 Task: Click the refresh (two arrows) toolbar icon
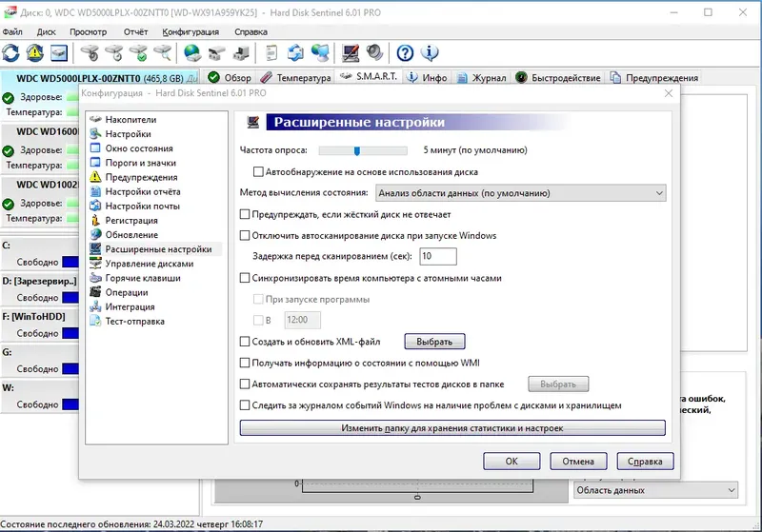coord(10,53)
